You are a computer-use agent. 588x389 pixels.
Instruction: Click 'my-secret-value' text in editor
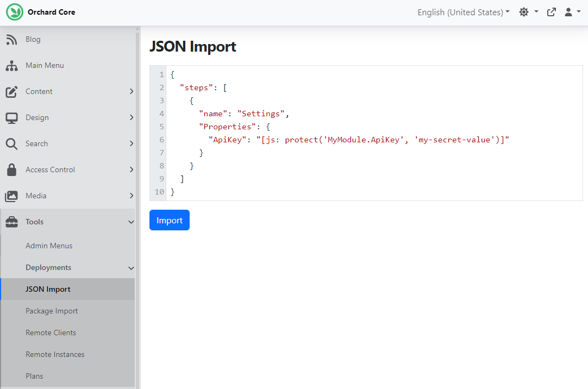(455, 140)
